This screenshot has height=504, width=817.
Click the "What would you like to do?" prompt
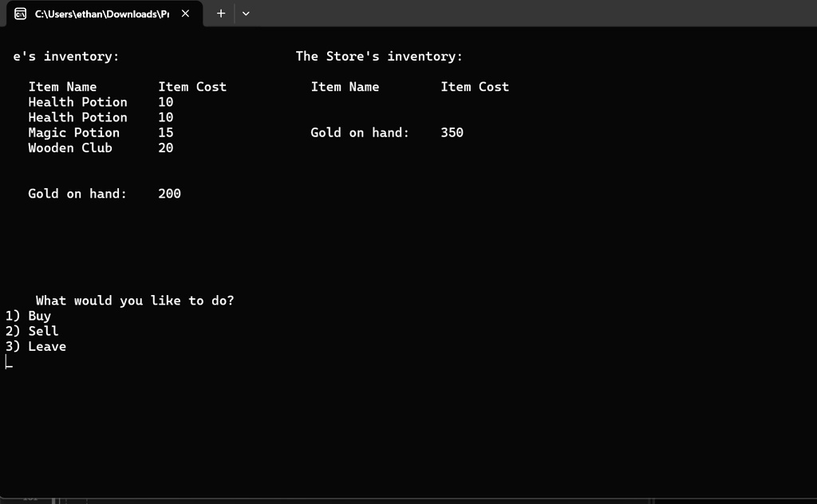pos(135,301)
